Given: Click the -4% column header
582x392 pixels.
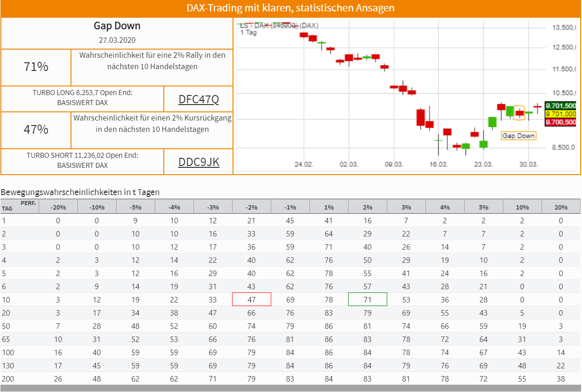Looking at the screenshot, I should point(174,207).
